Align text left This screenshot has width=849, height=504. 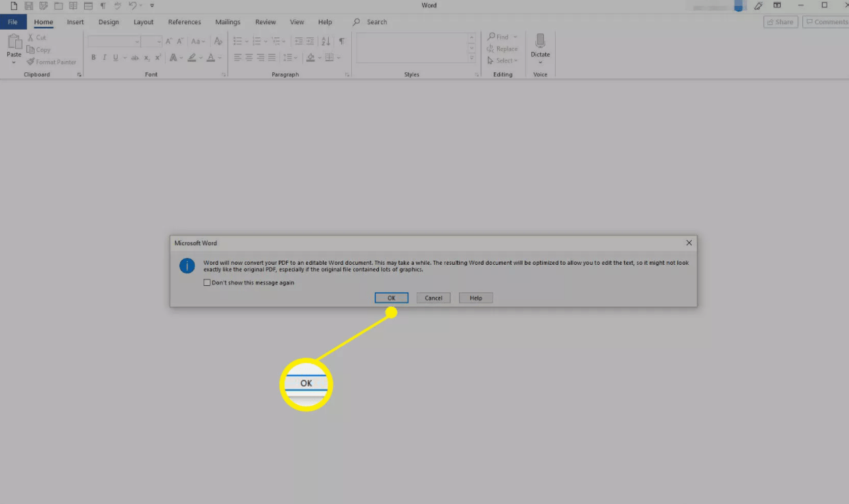point(237,58)
